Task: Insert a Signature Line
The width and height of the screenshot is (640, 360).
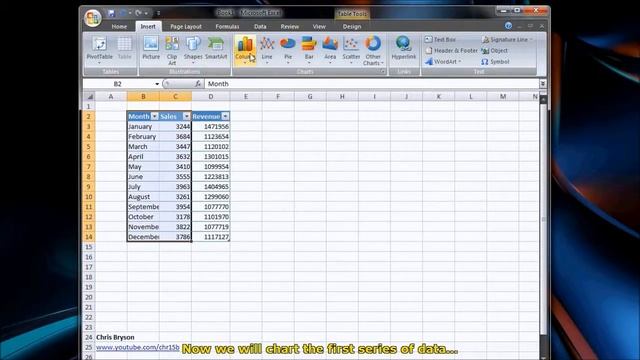Action: tap(507, 40)
